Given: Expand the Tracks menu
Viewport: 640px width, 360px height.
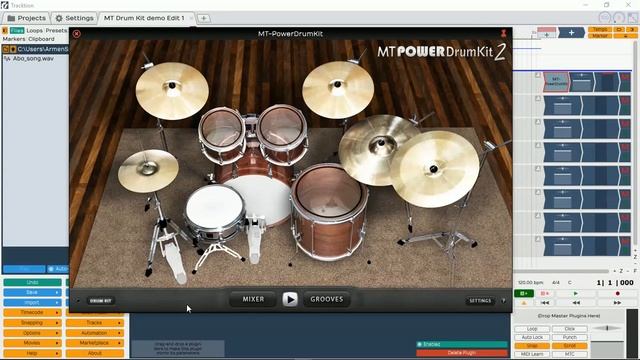Looking at the screenshot, I should (95, 322).
